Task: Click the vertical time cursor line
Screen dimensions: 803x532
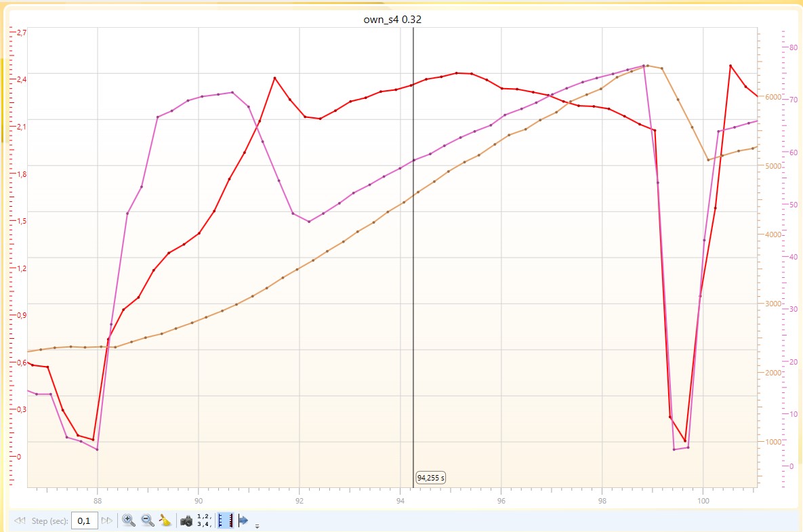Action: (413, 271)
